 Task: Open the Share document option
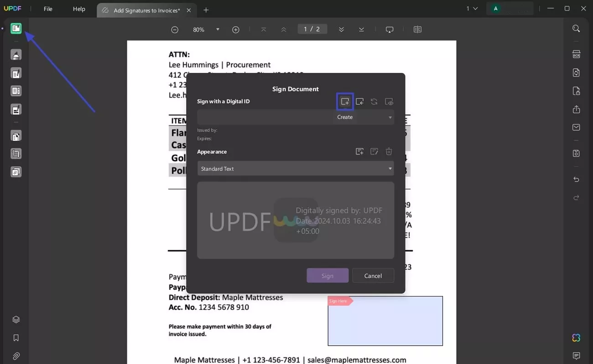pos(576,109)
